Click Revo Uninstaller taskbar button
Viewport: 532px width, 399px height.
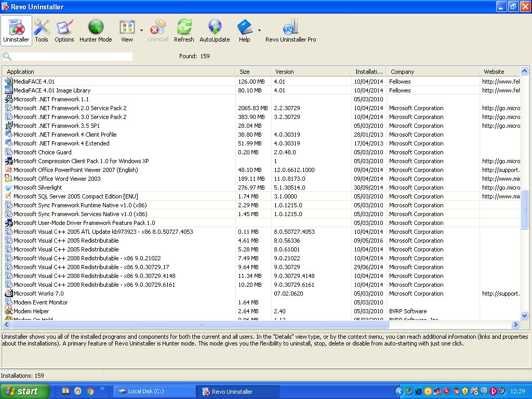coord(238,391)
